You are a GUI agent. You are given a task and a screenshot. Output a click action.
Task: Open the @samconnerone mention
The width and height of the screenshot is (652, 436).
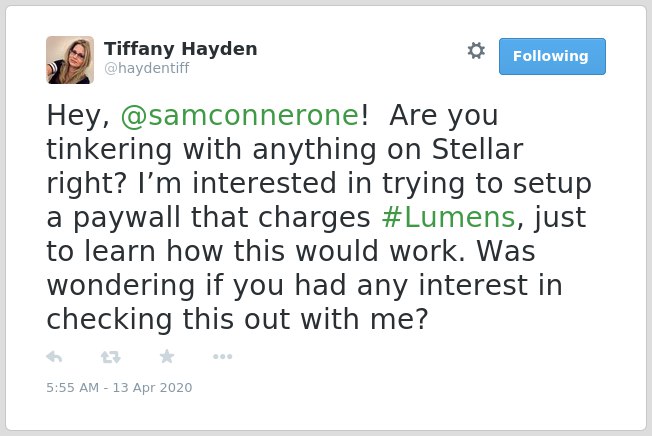tap(240, 115)
